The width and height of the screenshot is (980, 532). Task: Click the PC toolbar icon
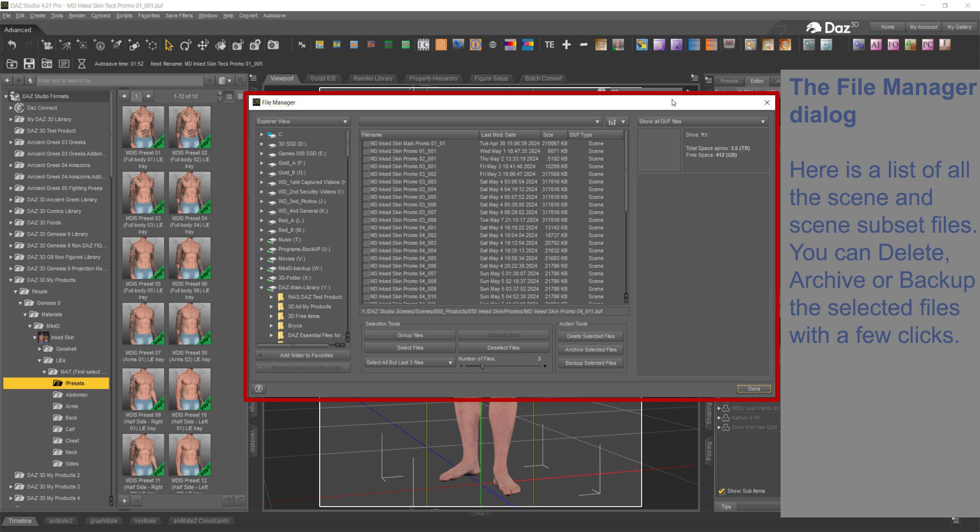[928, 45]
